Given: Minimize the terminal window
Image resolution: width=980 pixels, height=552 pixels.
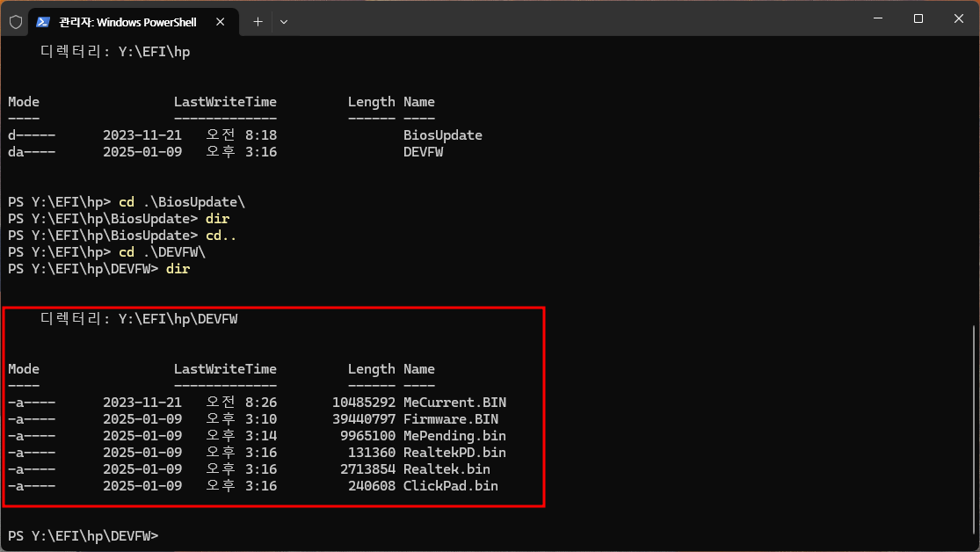Looking at the screenshot, I should coord(877,18).
